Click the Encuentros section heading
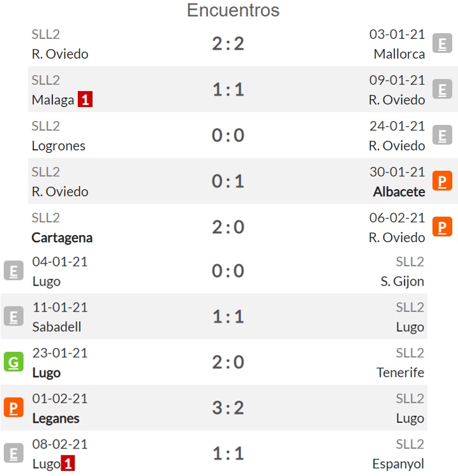Image resolution: width=458 pixels, height=476 pixels. (233, 10)
